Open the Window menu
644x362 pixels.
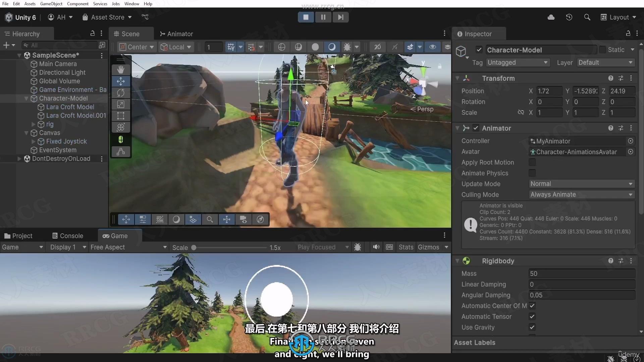[132, 4]
